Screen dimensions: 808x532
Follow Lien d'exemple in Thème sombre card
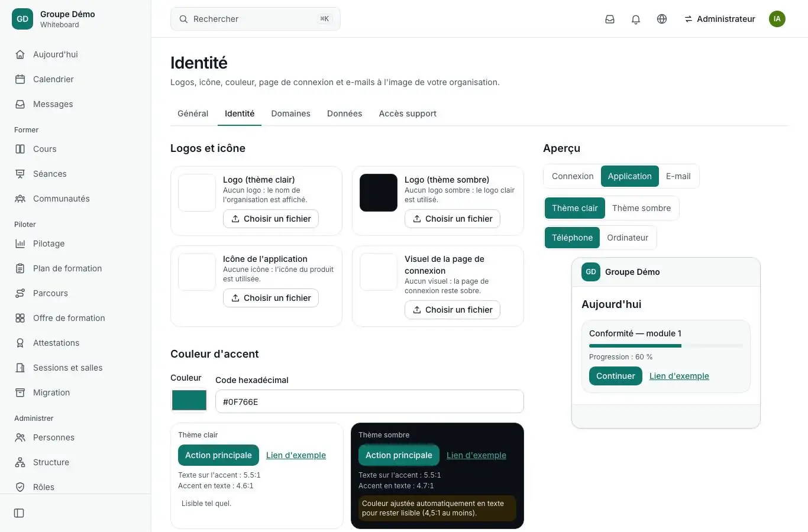click(x=476, y=455)
